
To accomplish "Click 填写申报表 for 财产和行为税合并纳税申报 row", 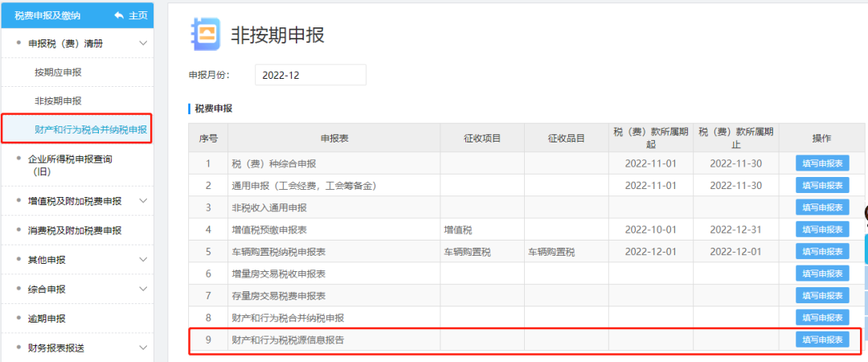I will [x=822, y=318].
